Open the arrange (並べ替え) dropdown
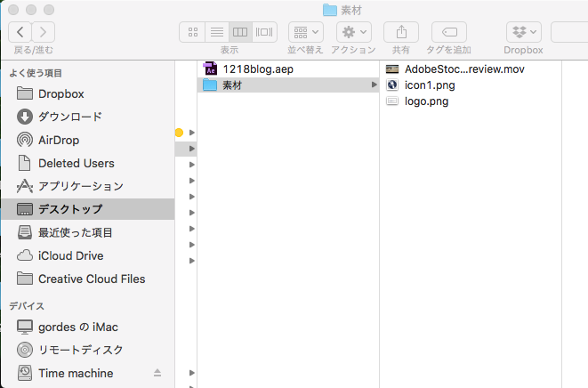Screen dimensions: 588x388 306,32
